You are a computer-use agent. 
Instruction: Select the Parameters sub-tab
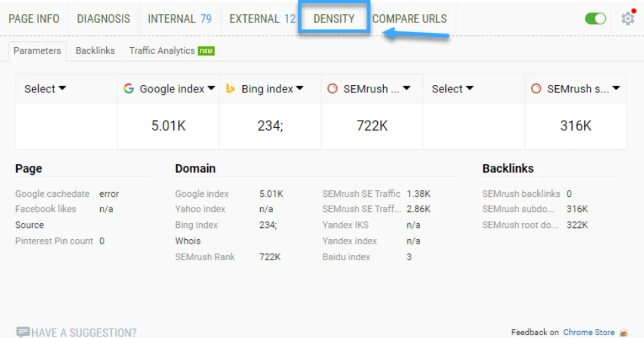[x=38, y=50]
